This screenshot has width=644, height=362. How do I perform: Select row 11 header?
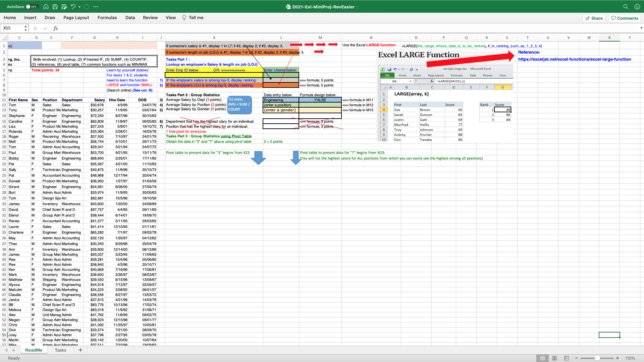[x=4, y=100]
